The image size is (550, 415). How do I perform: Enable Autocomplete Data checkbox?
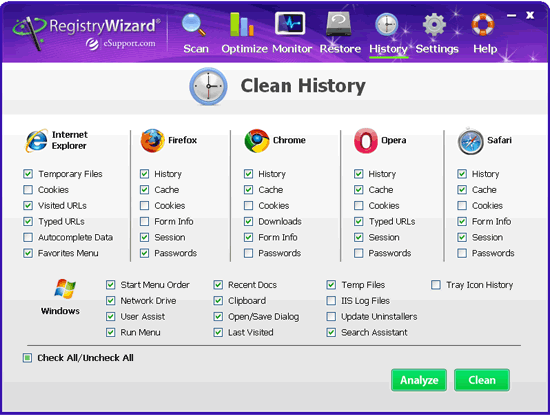pyautogui.click(x=28, y=237)
